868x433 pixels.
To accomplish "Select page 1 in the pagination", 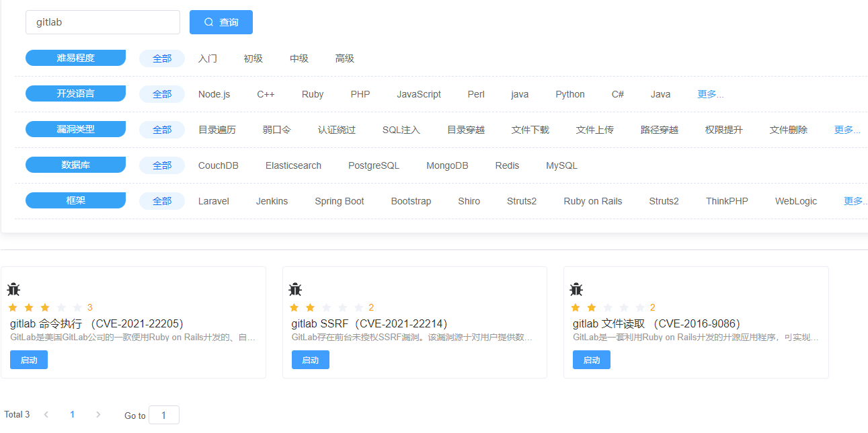I will click(x=72, y=415).
